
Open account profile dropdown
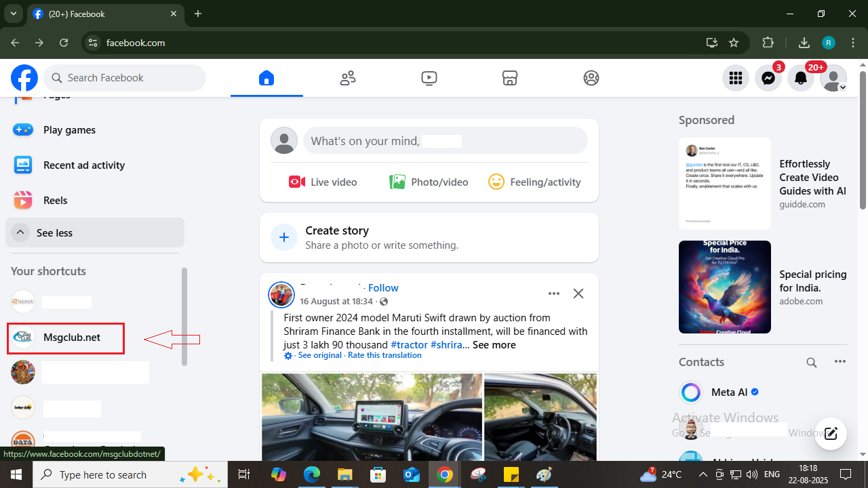(x=833, y=79)
